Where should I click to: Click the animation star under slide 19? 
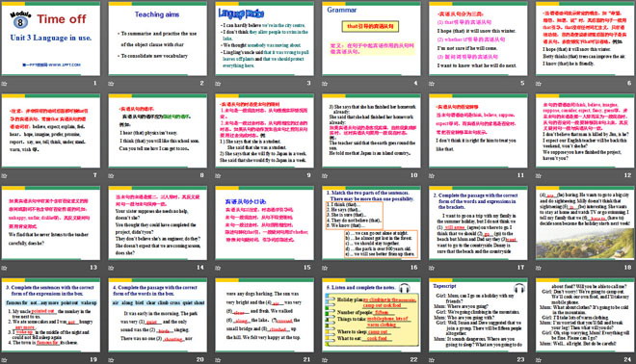[x=4, y=360]
